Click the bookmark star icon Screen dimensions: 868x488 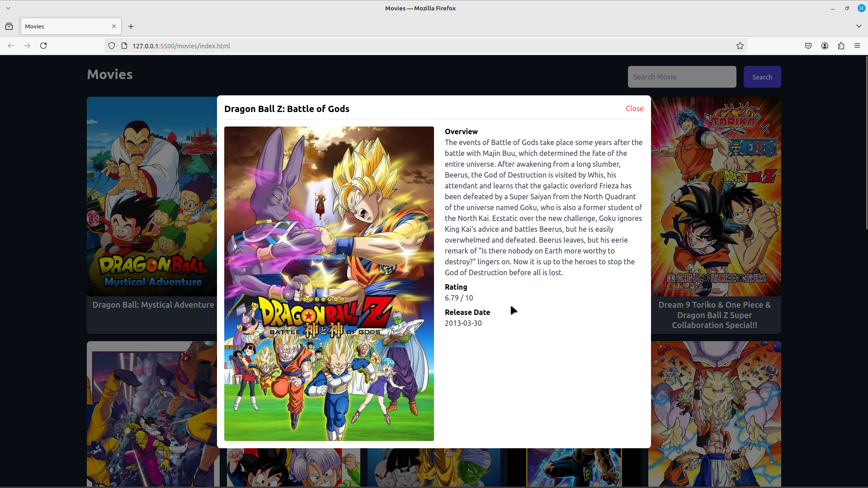(740, 46)
